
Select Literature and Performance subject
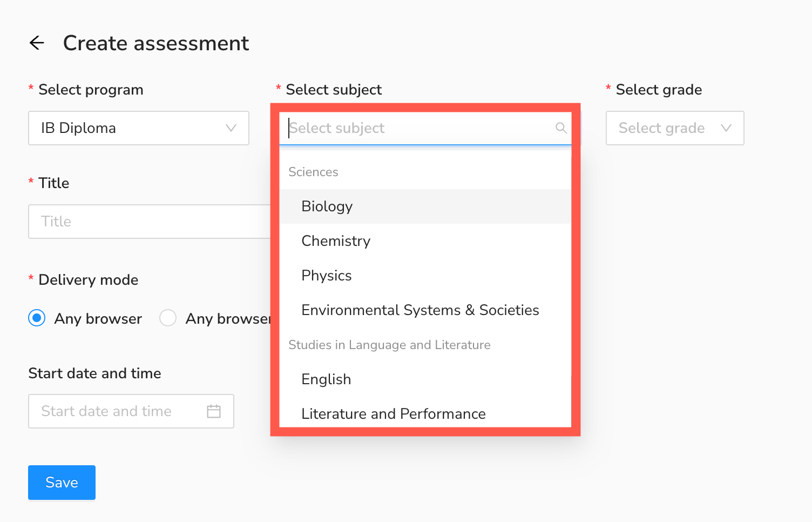[393, 414]
